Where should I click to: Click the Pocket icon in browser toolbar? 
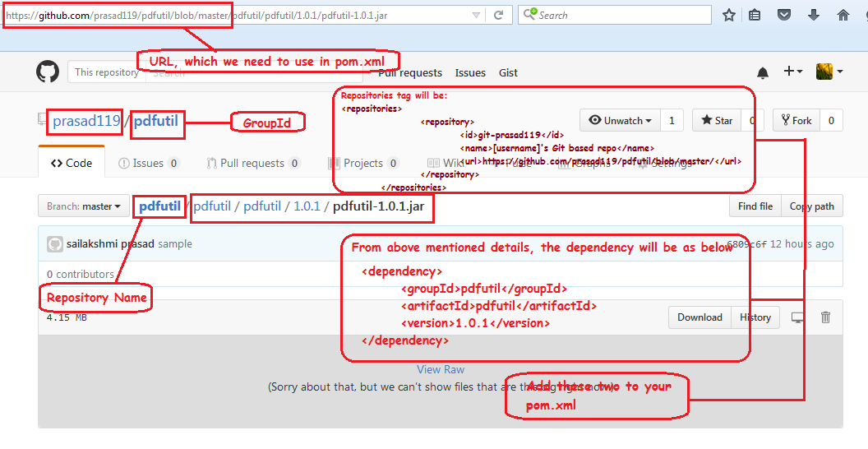(x=784, y=15)
